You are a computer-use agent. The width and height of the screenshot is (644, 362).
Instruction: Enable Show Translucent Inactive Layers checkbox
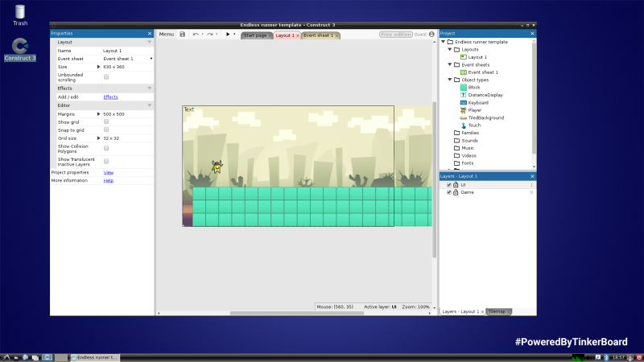point(106,162)
